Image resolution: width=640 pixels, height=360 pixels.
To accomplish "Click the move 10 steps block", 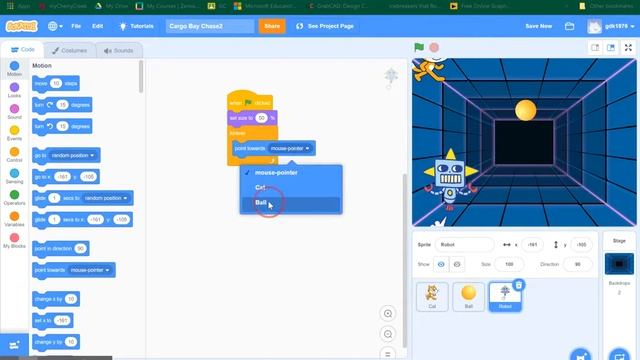I will pos(56,84).
